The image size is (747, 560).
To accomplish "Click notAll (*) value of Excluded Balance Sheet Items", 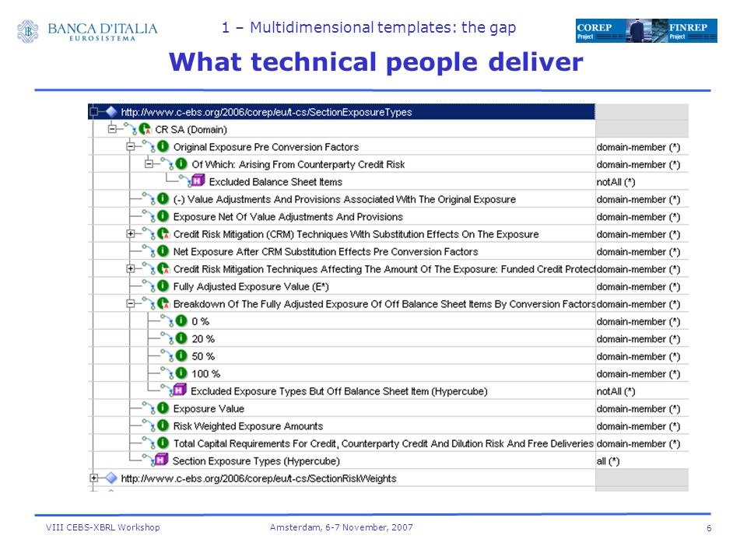I will click(x=615, y=182).
